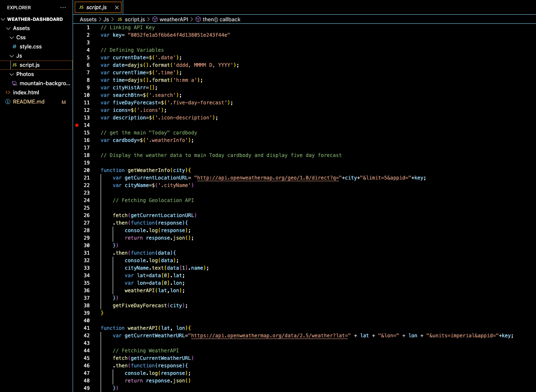This screenshot has width=536, height=392.
Task: Click the cube icon before then() callback breadcrumb
Action: point(198,20)
